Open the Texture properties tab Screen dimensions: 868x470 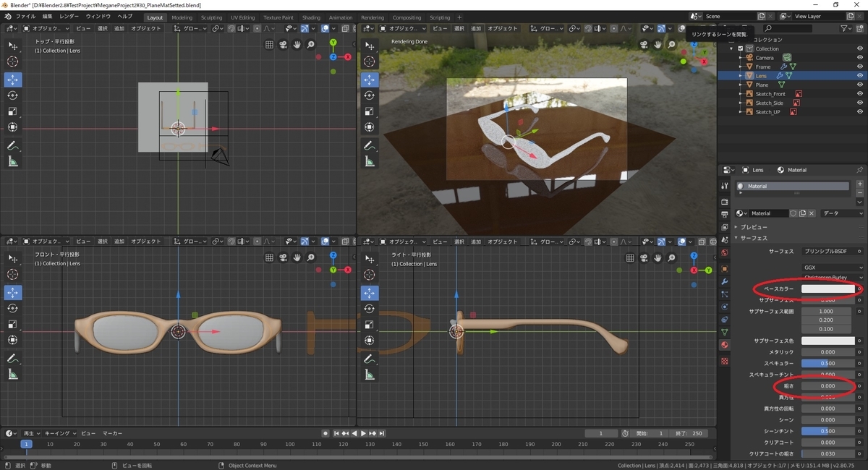(725, 360)
